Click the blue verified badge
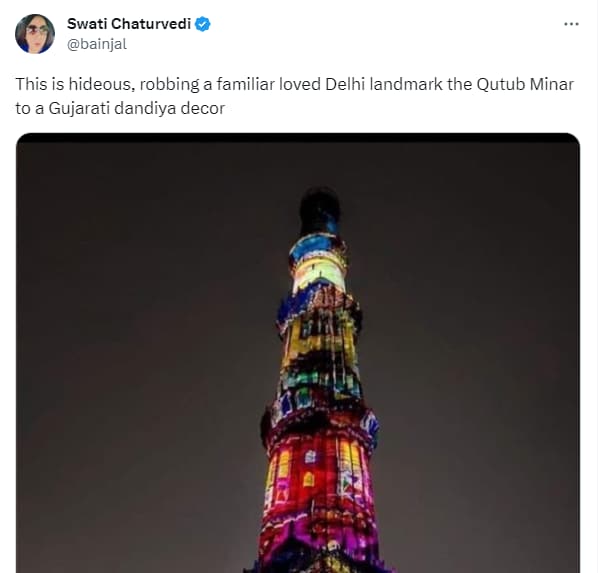598x573 pixels. pyautogui.click(x=203, y=24)
